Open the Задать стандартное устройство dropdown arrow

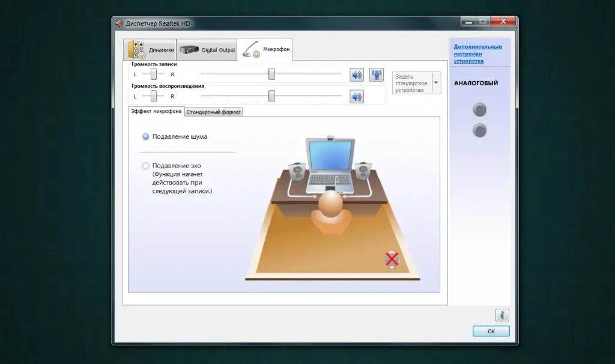tap(436, 83)
